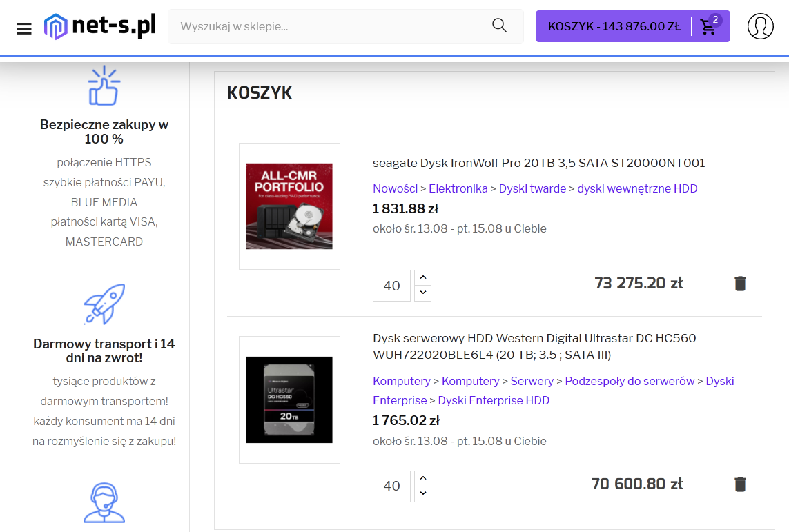
Task: Open WD Ultrastar DC HC560 product title
Action: tap(534, 346)
